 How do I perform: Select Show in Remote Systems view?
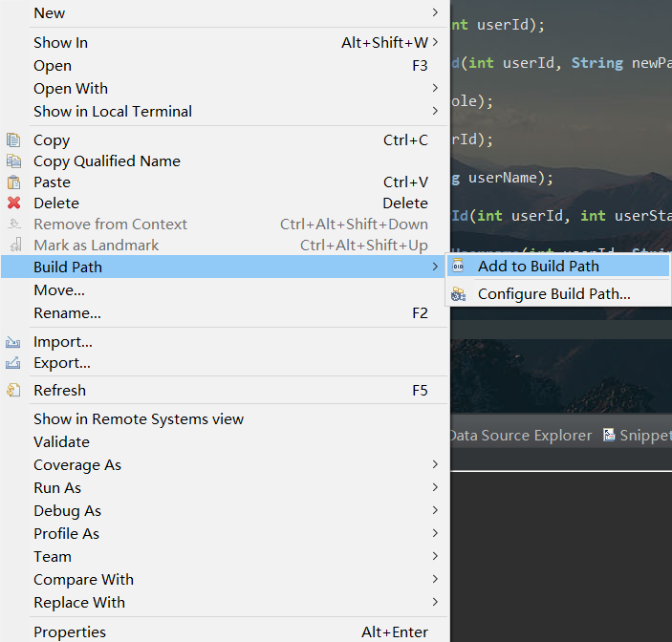point(225,418)
